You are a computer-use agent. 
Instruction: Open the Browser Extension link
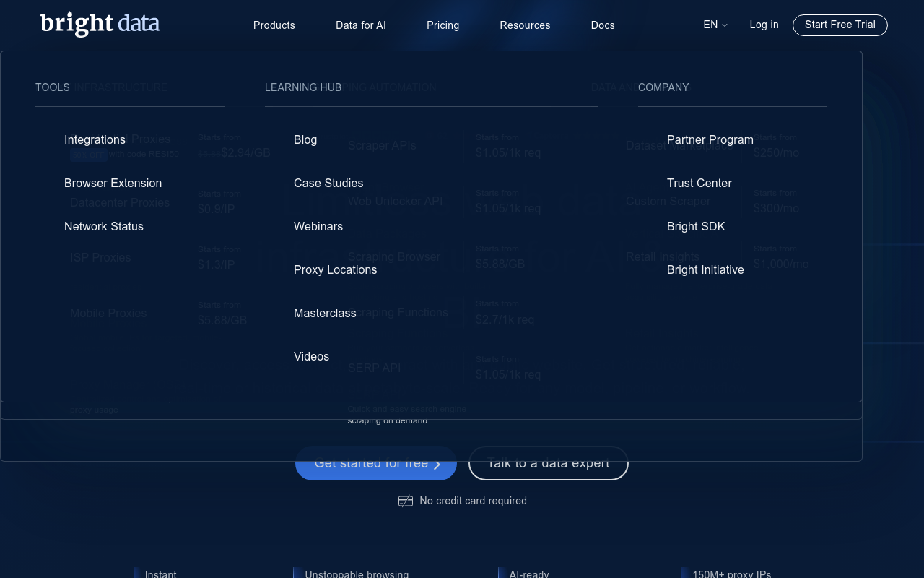(x=113, y=183)
